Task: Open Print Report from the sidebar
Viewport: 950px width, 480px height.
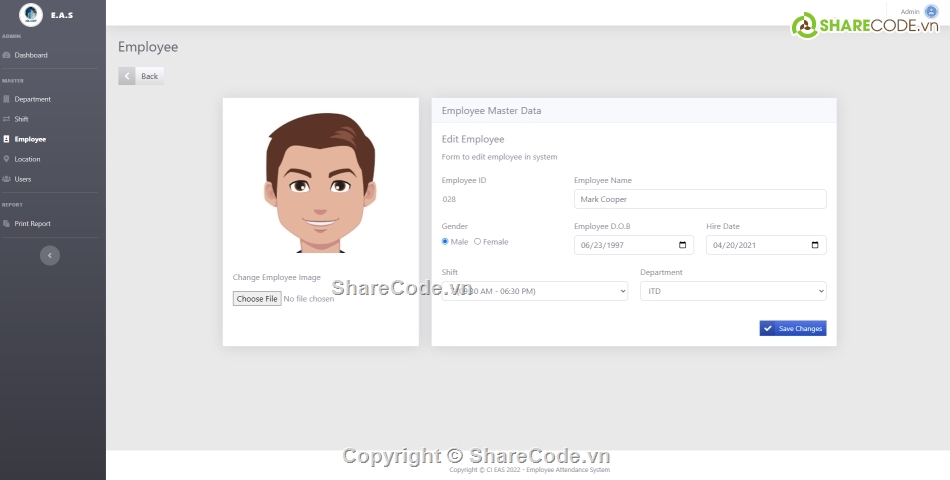Action: click(x=32, y=224)
